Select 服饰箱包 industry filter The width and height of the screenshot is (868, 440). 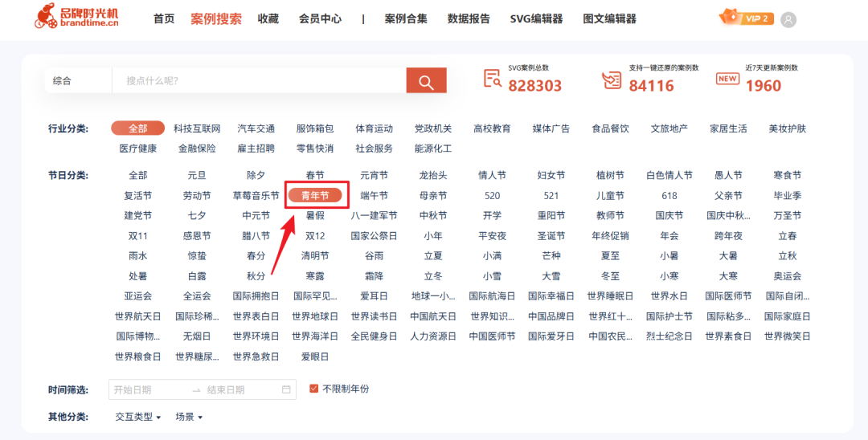(x=315, y=128)
